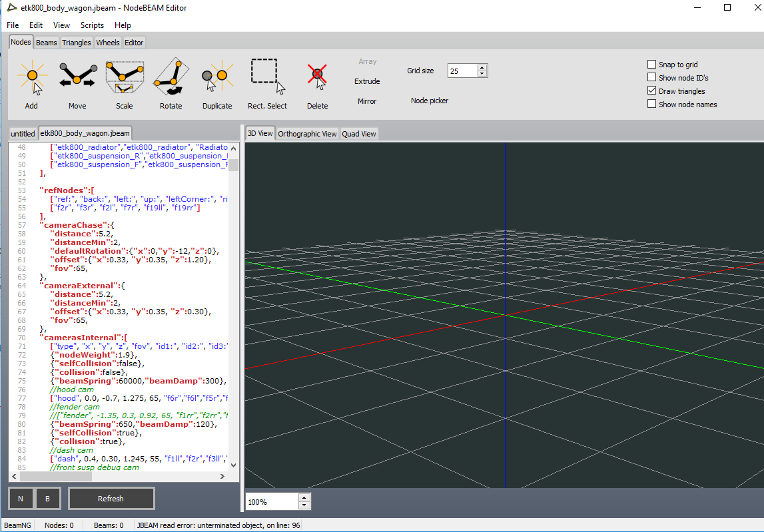Screen dimensions: 764x532
Task: Open the Scripts menu
Action: [x=92, y=25]
